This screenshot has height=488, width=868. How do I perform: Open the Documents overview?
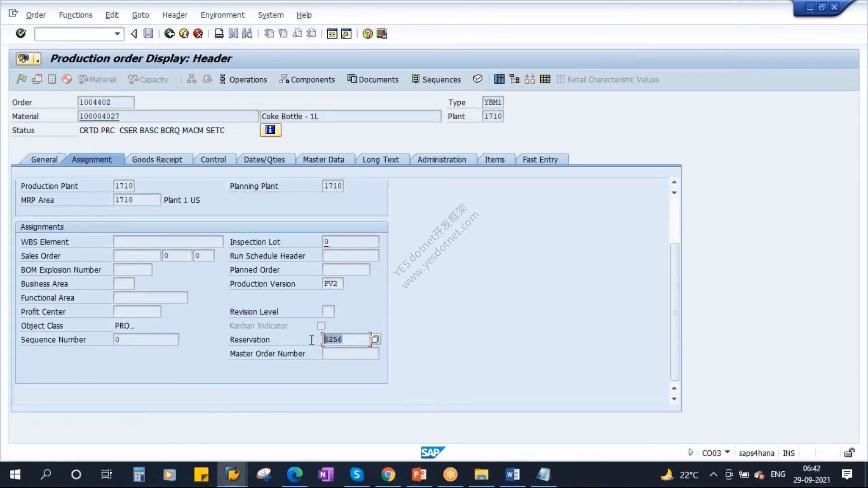(373, 80)
